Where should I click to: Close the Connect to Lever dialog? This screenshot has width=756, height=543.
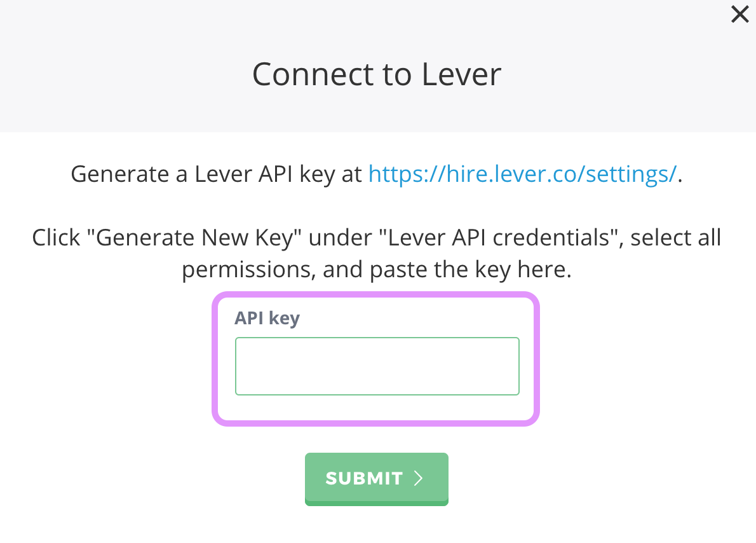[739, 14]
